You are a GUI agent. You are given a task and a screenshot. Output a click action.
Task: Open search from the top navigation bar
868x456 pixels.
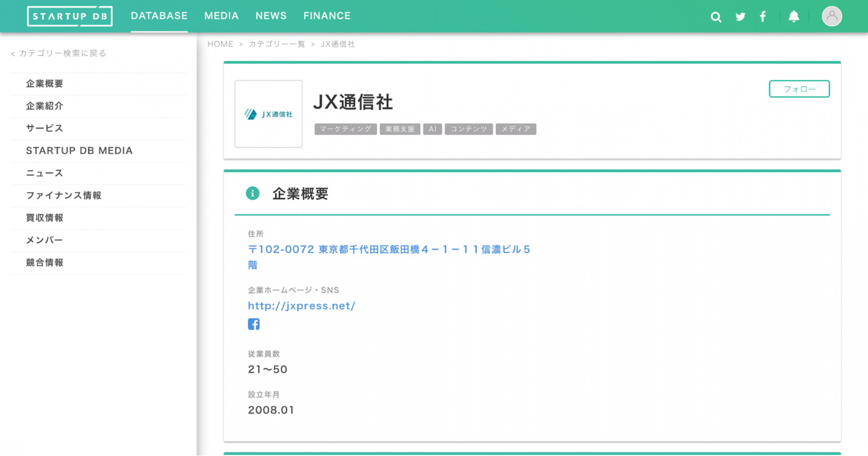(715, 16)
